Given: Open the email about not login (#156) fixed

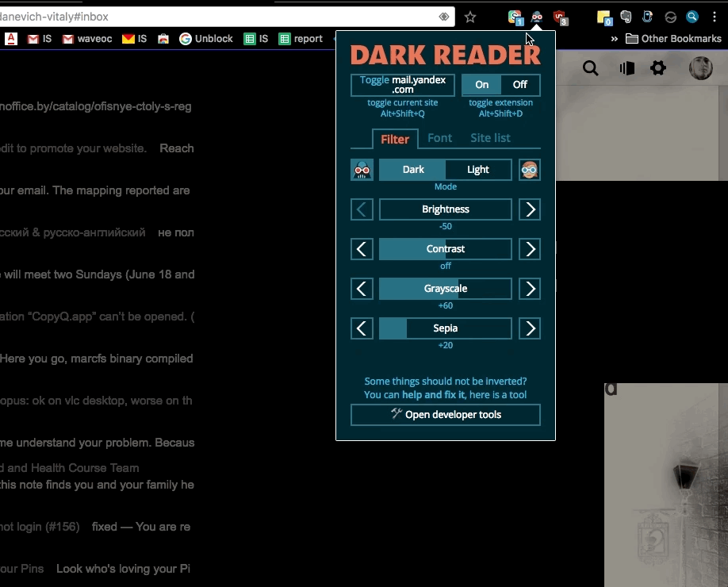Looking at the screenshot, I should point(97,527).
